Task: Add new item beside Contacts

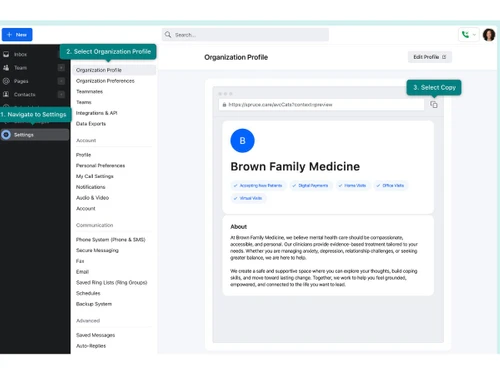Action: 61,94
